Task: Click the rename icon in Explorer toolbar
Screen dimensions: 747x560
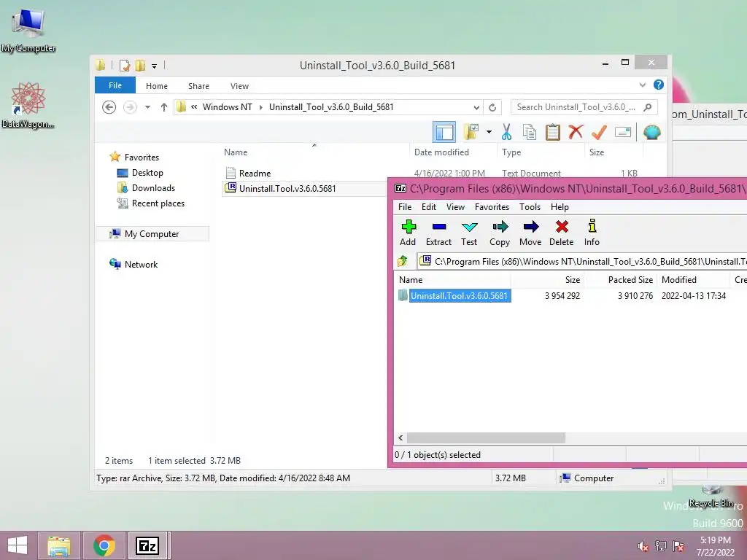Action: click(623, 132)
